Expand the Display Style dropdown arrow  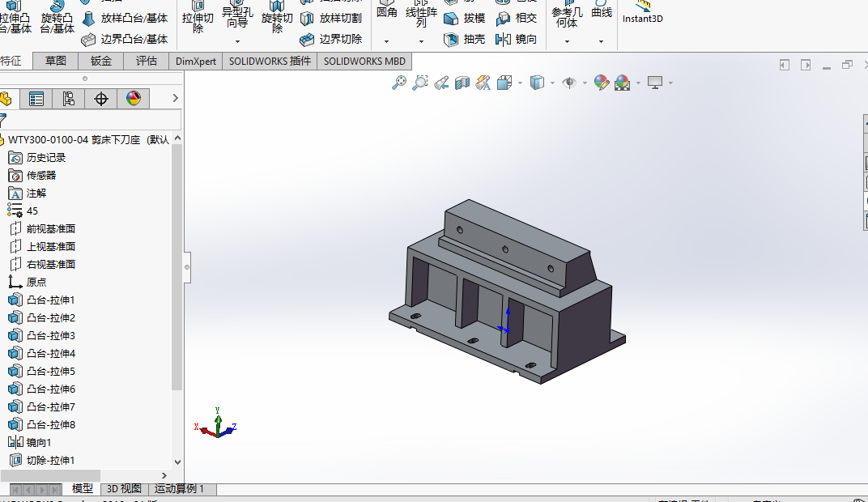click(x=552, y=83)
